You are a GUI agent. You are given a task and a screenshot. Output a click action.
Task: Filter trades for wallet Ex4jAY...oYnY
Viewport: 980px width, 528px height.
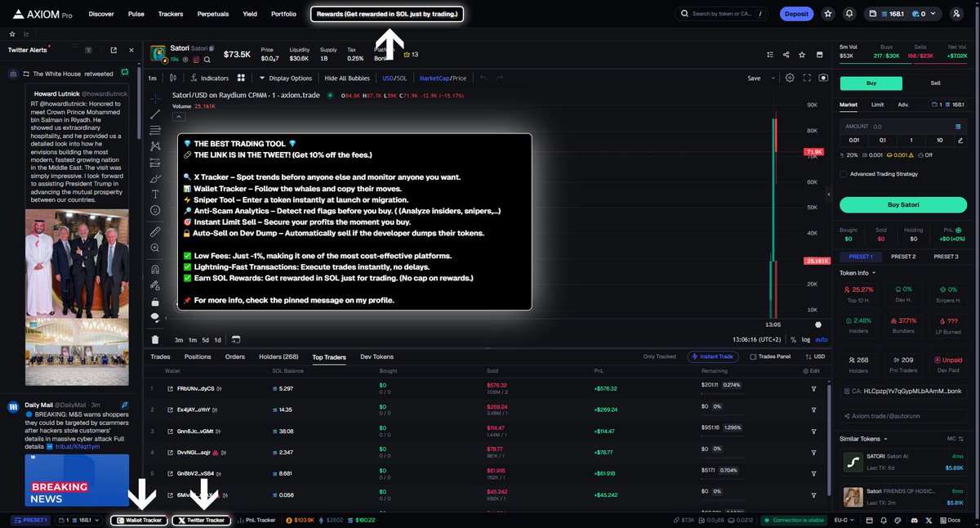pos(813,409)
